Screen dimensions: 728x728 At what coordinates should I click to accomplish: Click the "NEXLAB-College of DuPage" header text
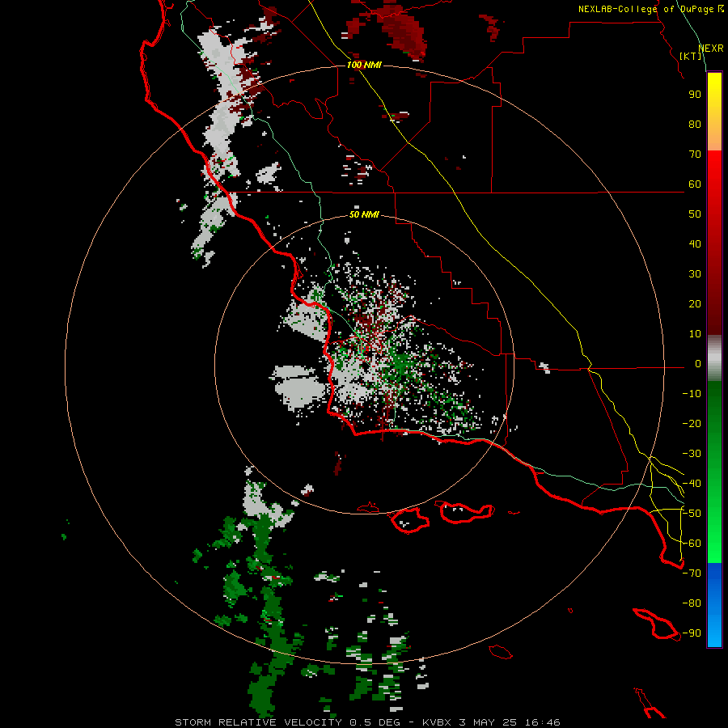pos(647,9)
